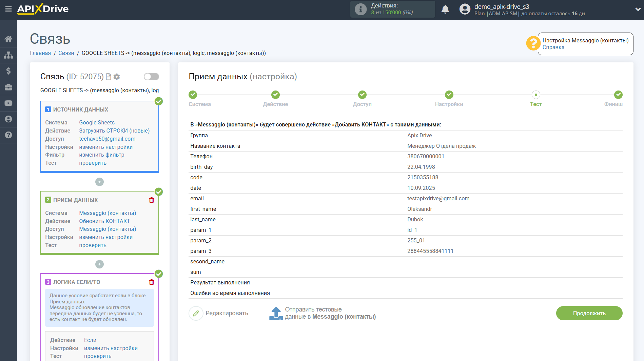Open the hamburger menu icon
Image resolution: width=644 pixels, height=361 pixels.
8,9
